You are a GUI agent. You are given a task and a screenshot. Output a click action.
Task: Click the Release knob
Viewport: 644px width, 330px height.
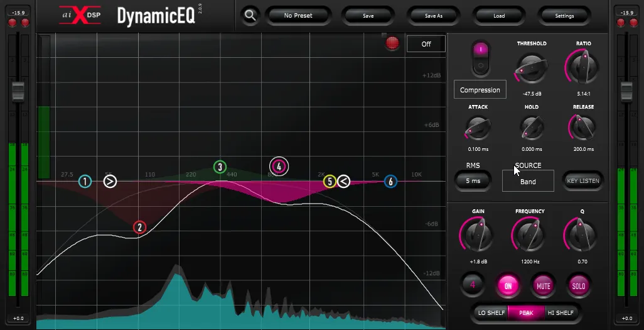tap(583, 127)
